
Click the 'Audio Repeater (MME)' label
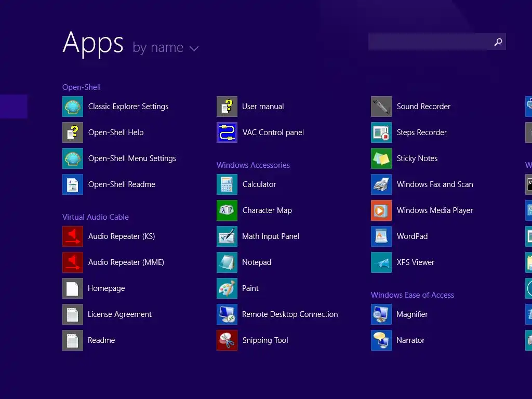pyautogui.click(x=126, y=262)
